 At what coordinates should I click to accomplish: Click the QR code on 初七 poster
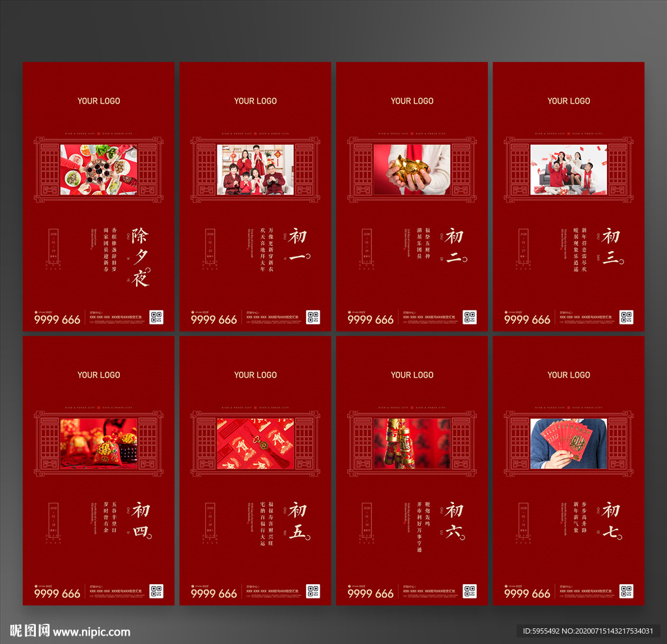626,591
